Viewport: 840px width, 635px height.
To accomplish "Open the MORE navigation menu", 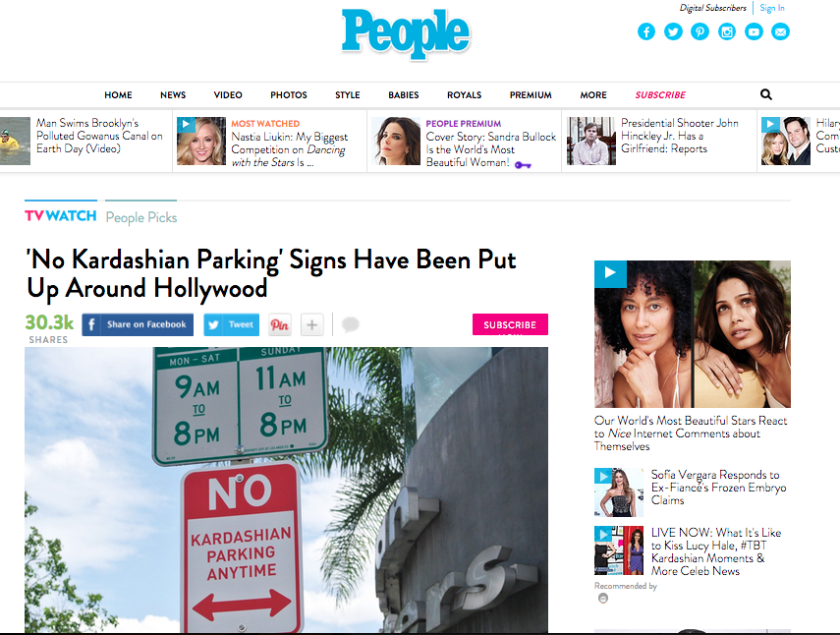I will 593,94.
